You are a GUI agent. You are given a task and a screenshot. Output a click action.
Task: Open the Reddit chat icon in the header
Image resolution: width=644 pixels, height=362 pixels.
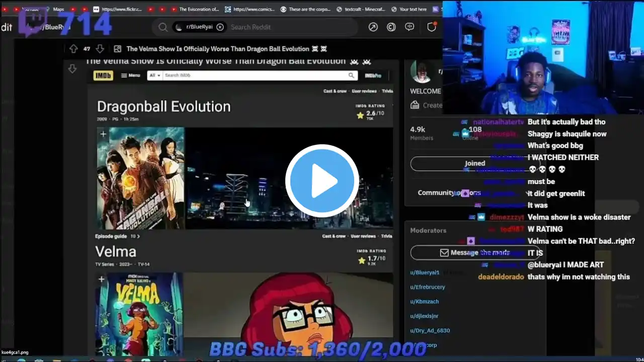tap(410, 27)
